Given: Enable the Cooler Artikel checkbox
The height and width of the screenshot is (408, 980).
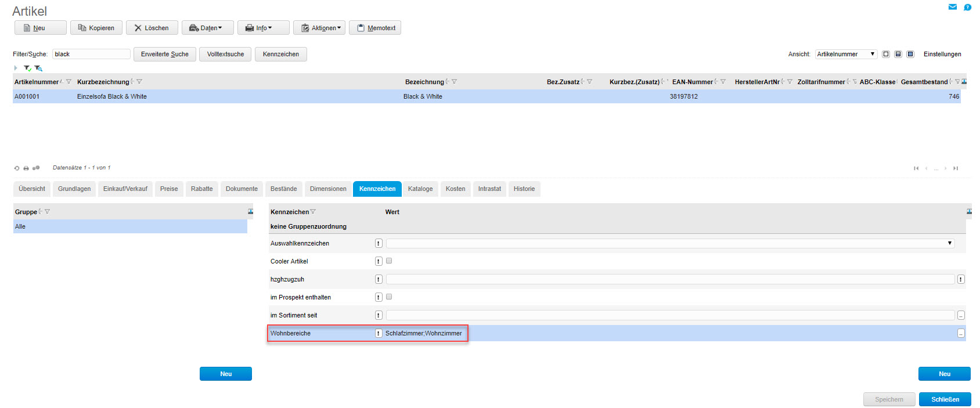Looking at the screenshot, I should tap(389, 261).
